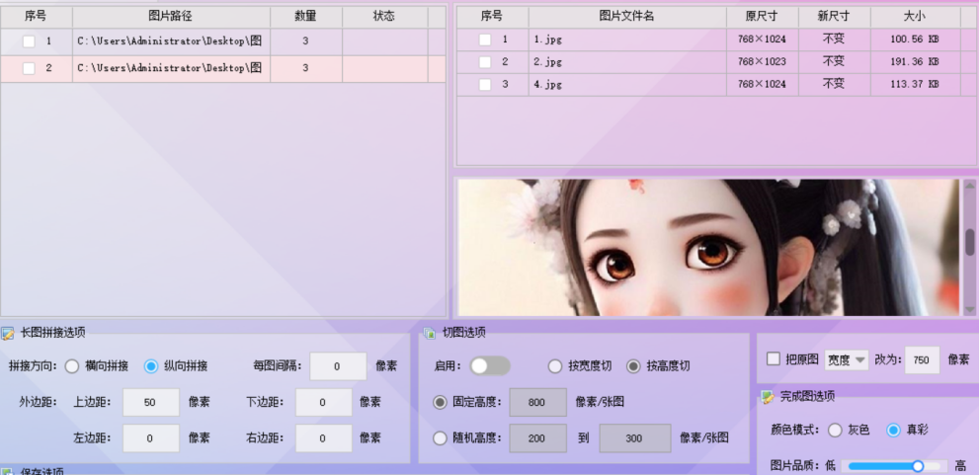Select the 固定高度 radio option
Viewport: 980px width, 476px height.
[440, 403]
